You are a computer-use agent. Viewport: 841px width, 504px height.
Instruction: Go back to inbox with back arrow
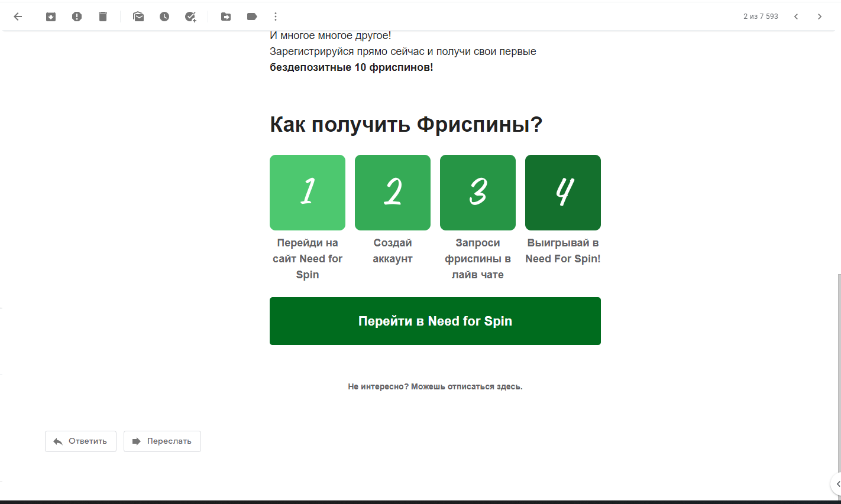click(x=18, y=17)
